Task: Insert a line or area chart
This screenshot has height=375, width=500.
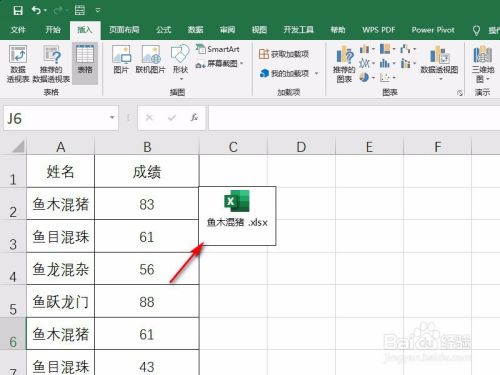Action: 367,63
